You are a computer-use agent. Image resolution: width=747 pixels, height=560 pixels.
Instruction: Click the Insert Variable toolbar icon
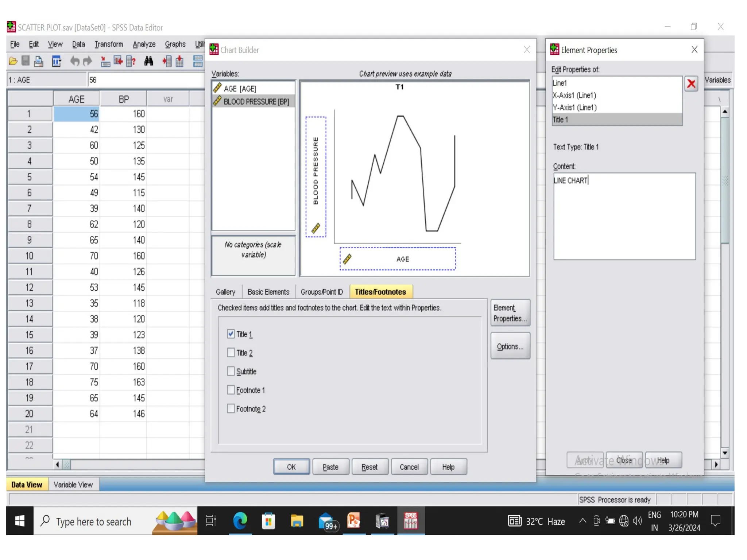[179, 61]
